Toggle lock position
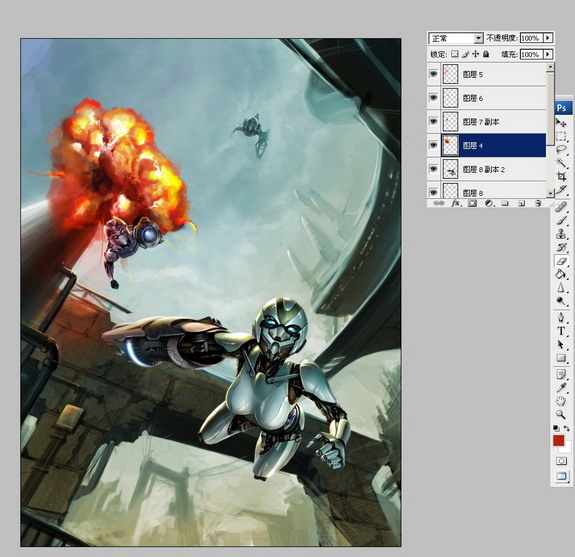575x557 pixels. 475,54
